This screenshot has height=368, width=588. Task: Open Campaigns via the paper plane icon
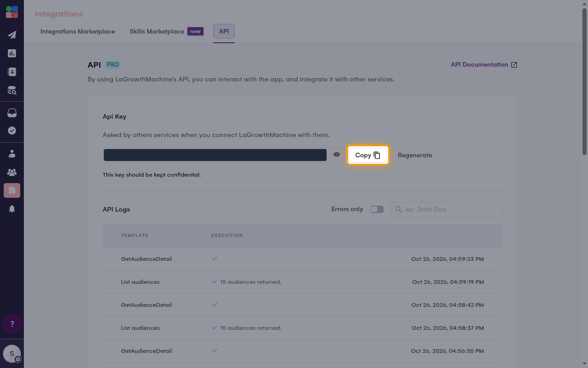12,35
